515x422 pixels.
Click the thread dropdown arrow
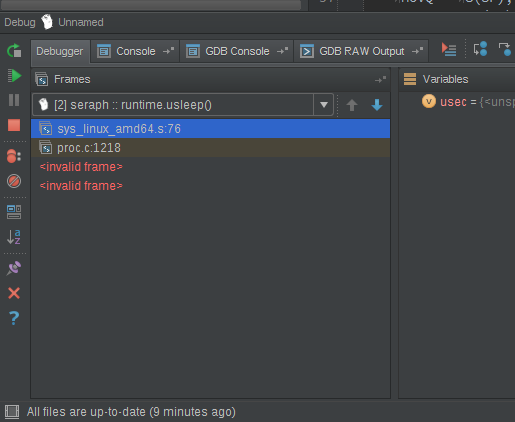click(x=323, y=105)
